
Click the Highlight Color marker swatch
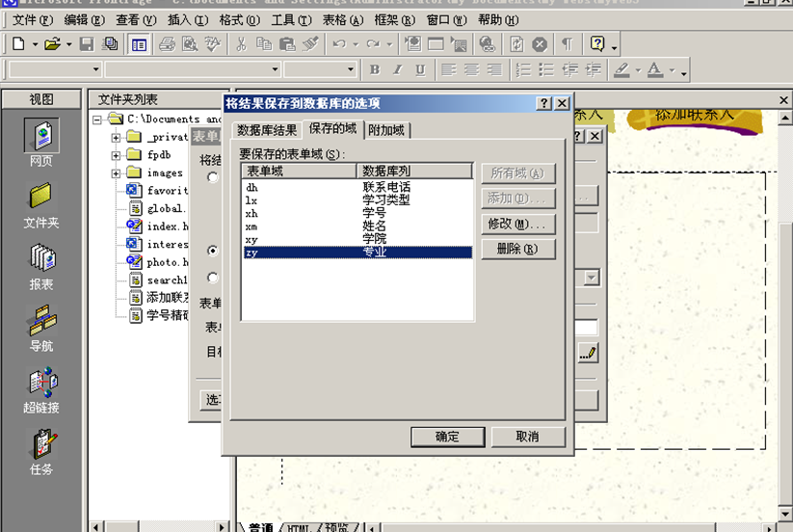point(622,69)
